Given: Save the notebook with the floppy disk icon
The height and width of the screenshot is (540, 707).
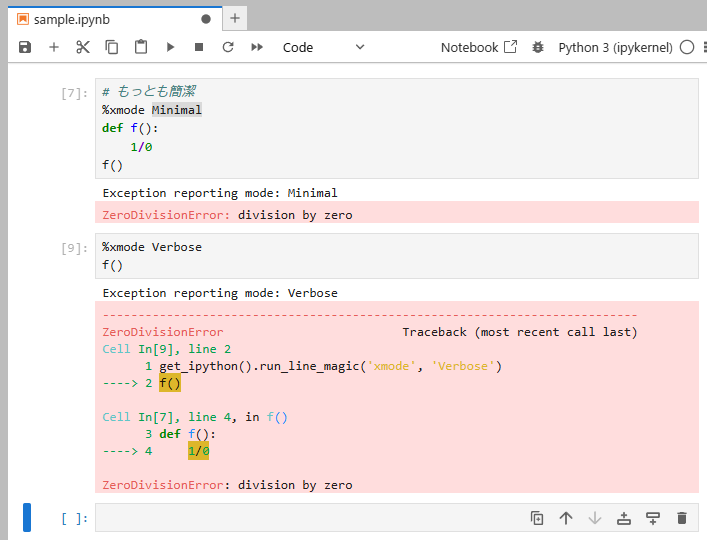Looking at the screenshot, I should pos(25,47).
